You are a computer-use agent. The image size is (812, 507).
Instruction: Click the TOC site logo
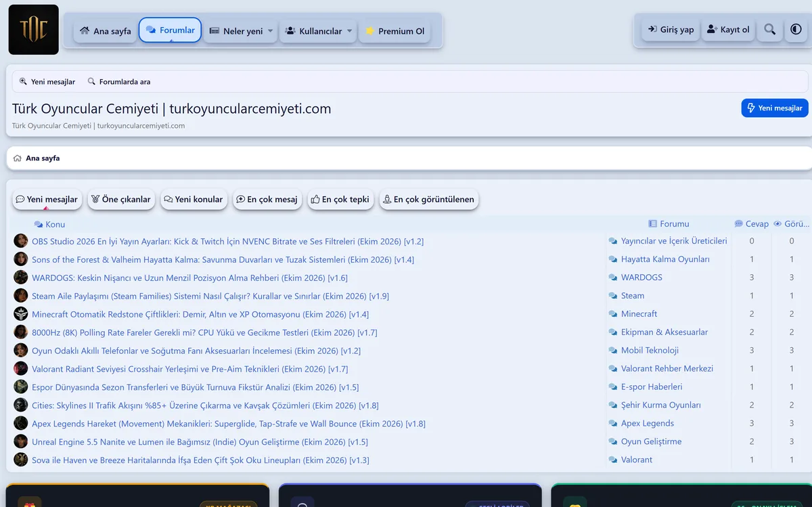coord(34,30)
